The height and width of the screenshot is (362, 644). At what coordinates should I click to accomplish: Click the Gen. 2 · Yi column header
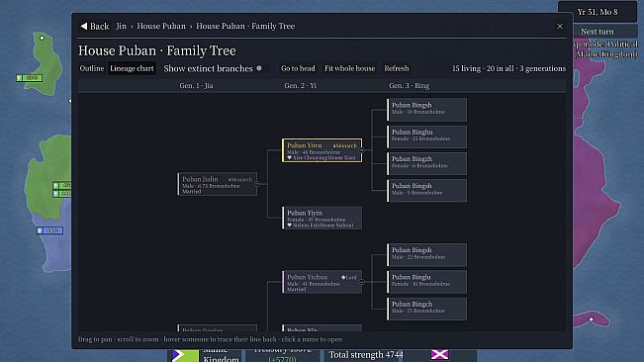[300, 86]
